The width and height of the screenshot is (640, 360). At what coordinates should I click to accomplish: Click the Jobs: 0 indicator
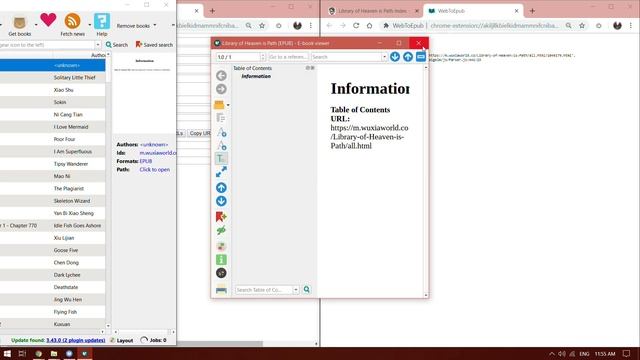(153, 340)
